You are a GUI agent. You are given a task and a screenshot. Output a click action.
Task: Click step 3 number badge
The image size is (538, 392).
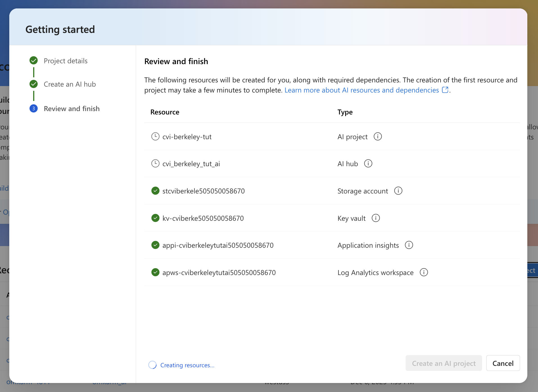coord(33,108)
